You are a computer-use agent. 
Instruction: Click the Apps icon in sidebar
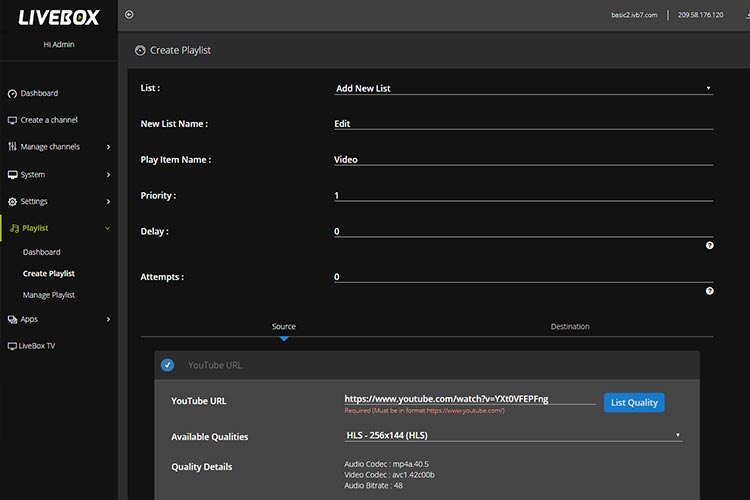click(x=12, y=319)
